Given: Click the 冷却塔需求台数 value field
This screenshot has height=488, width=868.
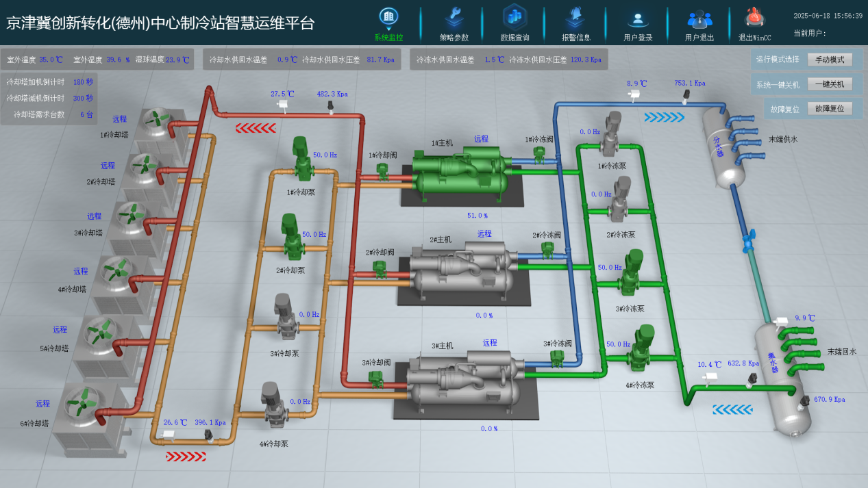Looking at the screenshot, I should tap(86, 115).
